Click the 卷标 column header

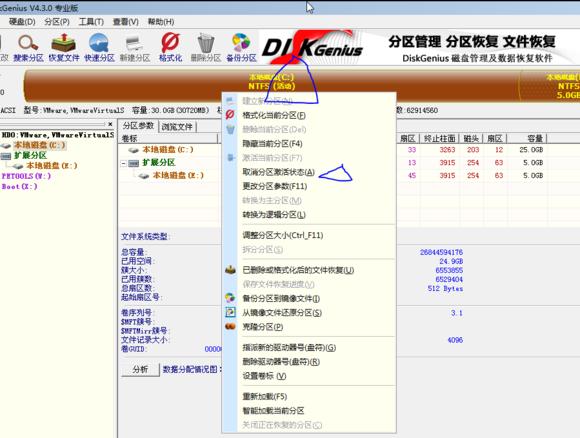[x=169, y=139]
